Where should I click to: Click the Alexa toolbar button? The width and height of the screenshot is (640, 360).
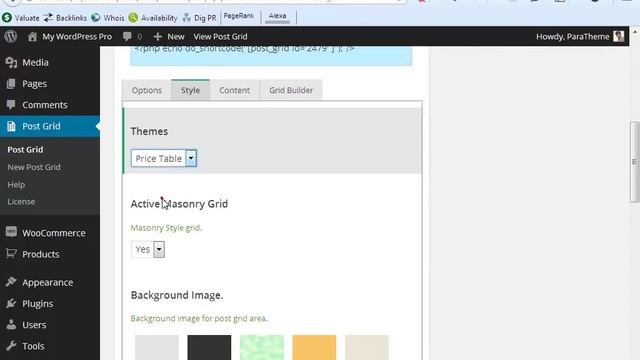pos(278,16)
